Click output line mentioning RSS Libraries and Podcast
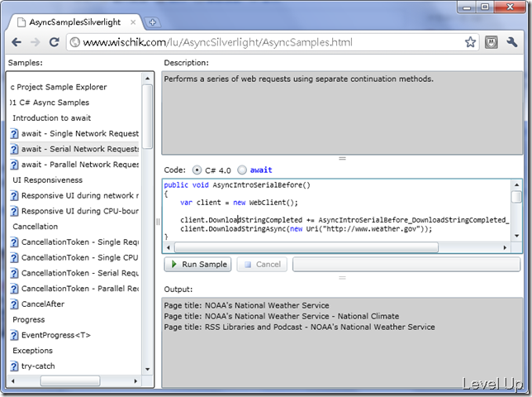 coord(299,327)
